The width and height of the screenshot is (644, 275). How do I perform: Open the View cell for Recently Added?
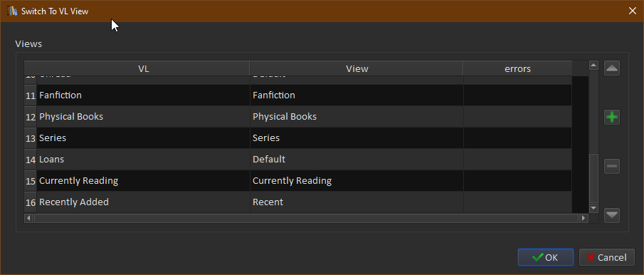357,202
